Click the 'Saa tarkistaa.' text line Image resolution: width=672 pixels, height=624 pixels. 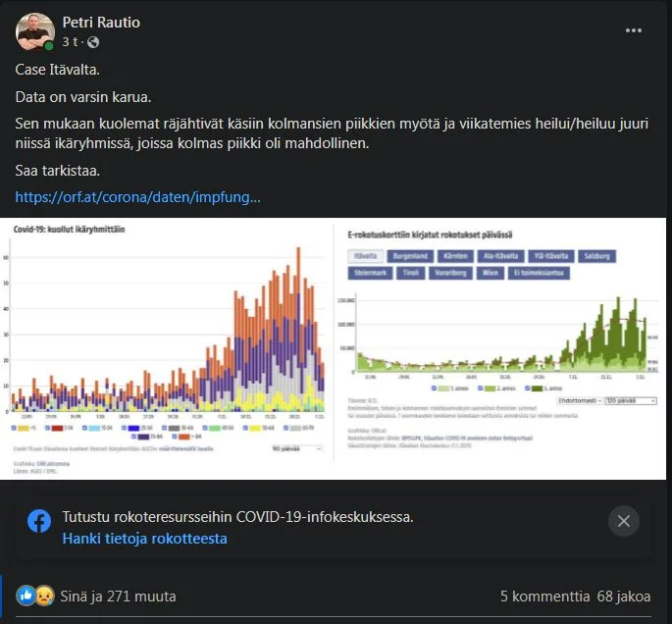(58, 171)
